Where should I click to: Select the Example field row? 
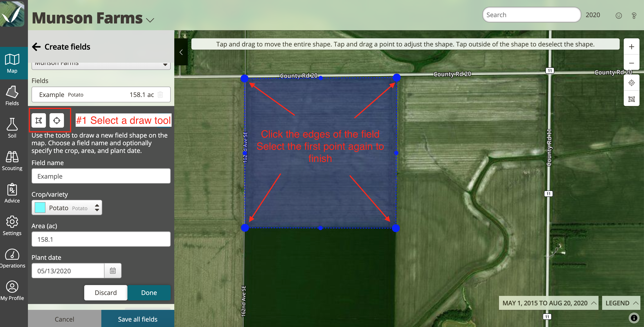coord(101,95)
